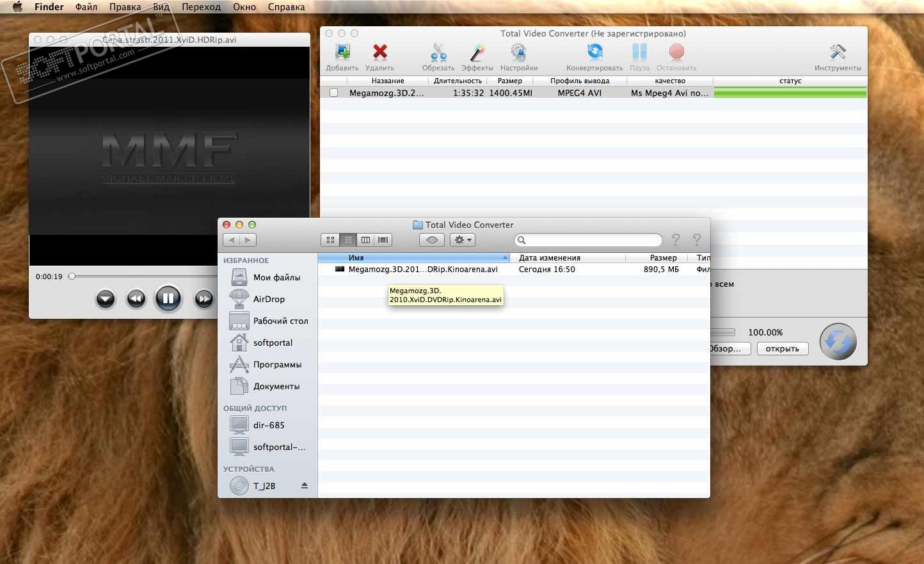Click the Ms Mpeg4 Avi quality cell
The width and height of the screenshot is (924, 564).
click(670, 93)
